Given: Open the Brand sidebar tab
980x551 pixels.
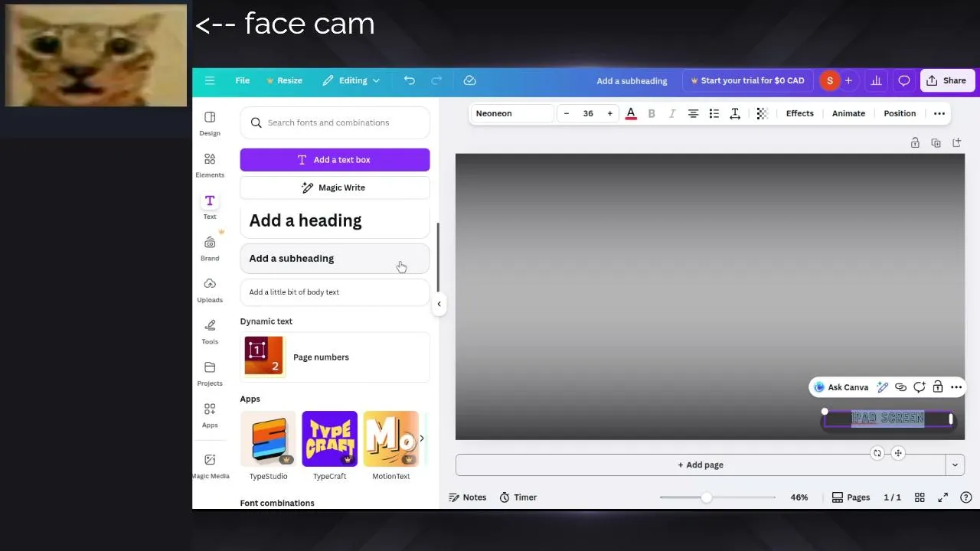Looking at the screenshot, I should click(210, 248).
